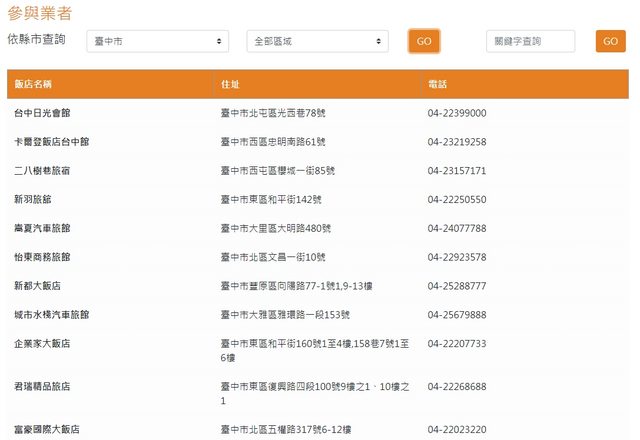Click phone number 04-22399000
The height and width of the screenshot is (440, 640).
click(457, 113)
